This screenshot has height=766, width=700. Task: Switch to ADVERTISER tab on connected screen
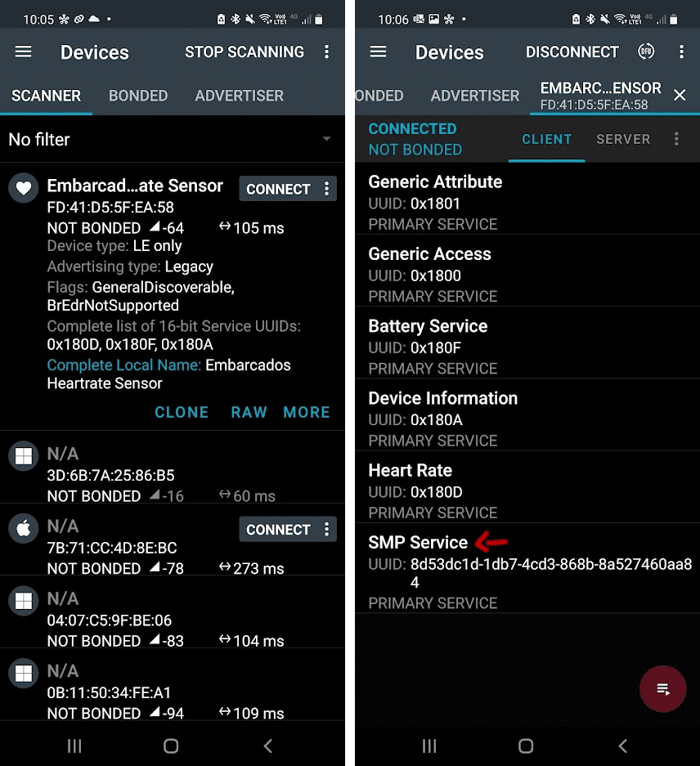pos(474,96)
